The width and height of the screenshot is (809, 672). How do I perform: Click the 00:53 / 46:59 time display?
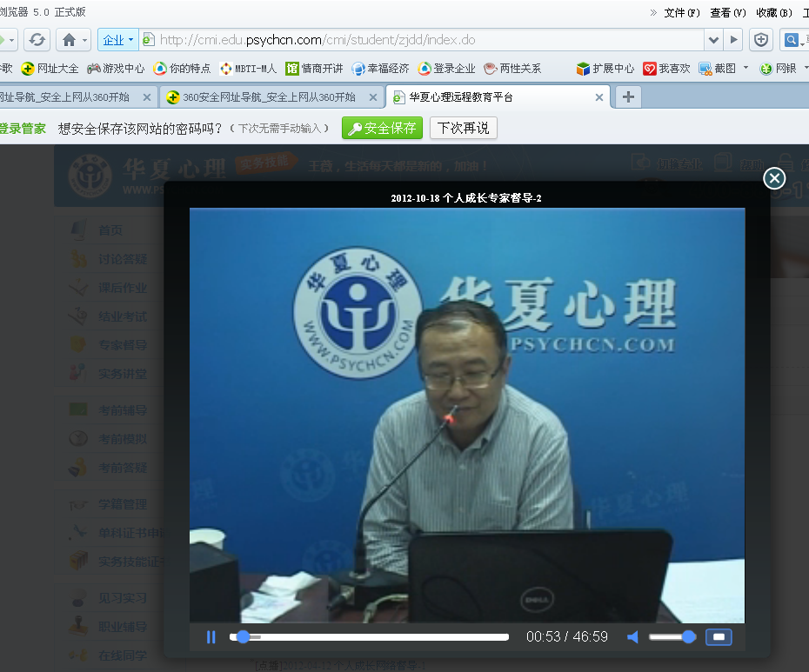click(567, 637)
